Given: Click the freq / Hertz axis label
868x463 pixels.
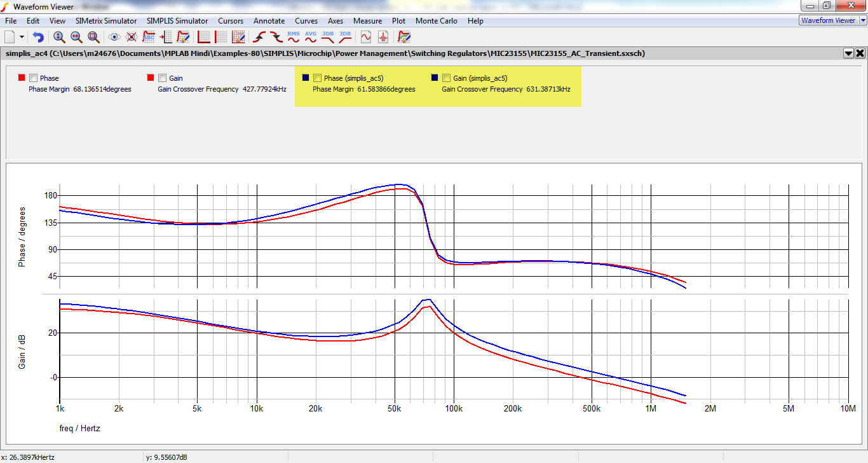Looking at the screenshot, I should pyautogui.click(x=79, y=429).
